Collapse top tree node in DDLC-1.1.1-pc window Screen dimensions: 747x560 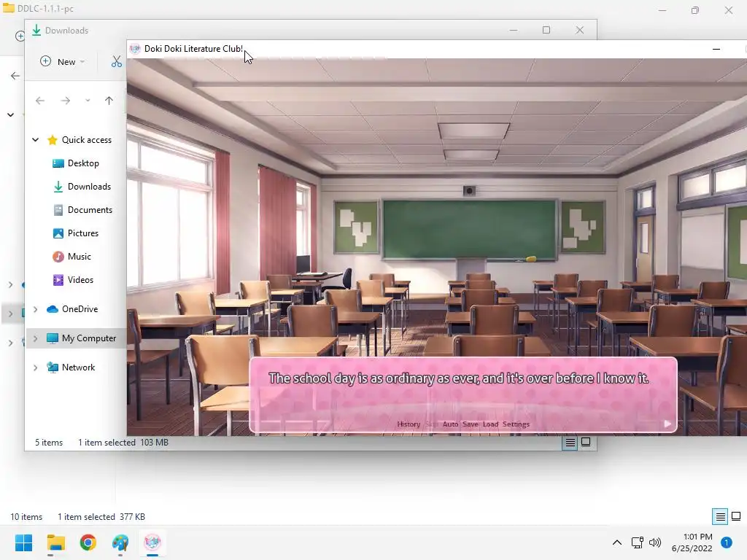click(x=10, y=114)
